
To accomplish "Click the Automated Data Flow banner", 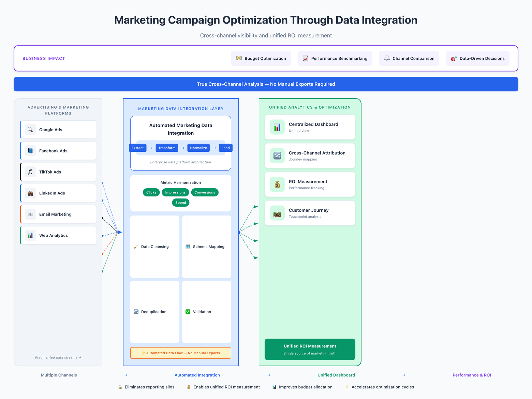I will click(180, 353).
